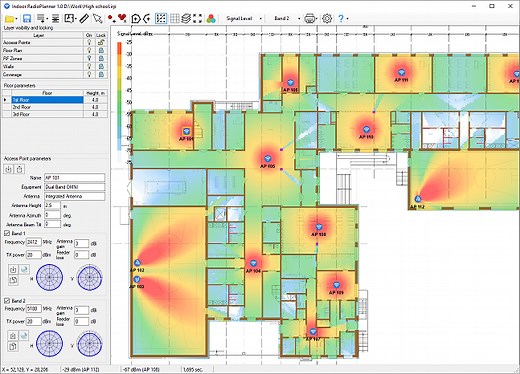Click the Antenna Height field

(x=52, y=205)
